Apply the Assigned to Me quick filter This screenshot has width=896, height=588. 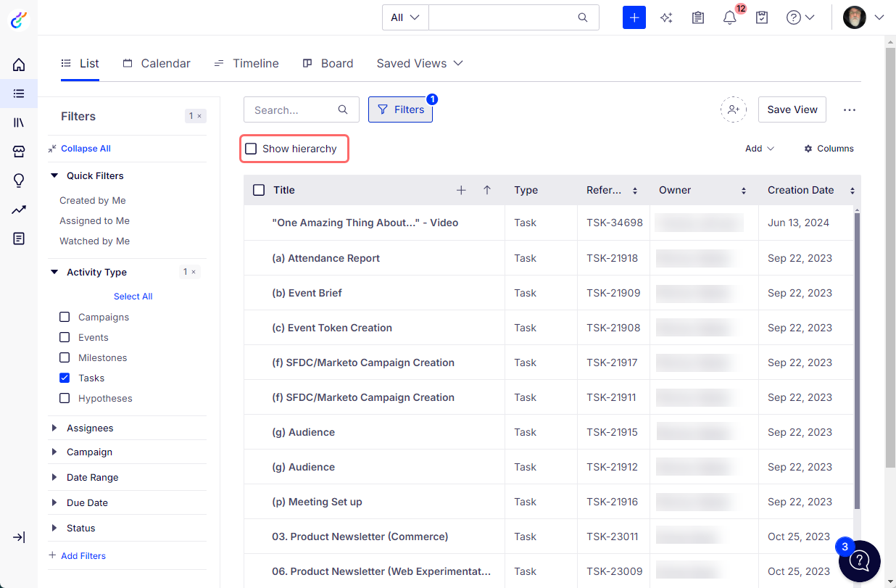(95, 220)
